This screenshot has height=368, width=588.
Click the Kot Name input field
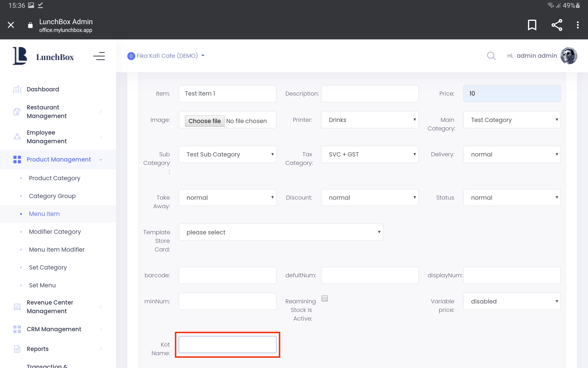[227, 344]
